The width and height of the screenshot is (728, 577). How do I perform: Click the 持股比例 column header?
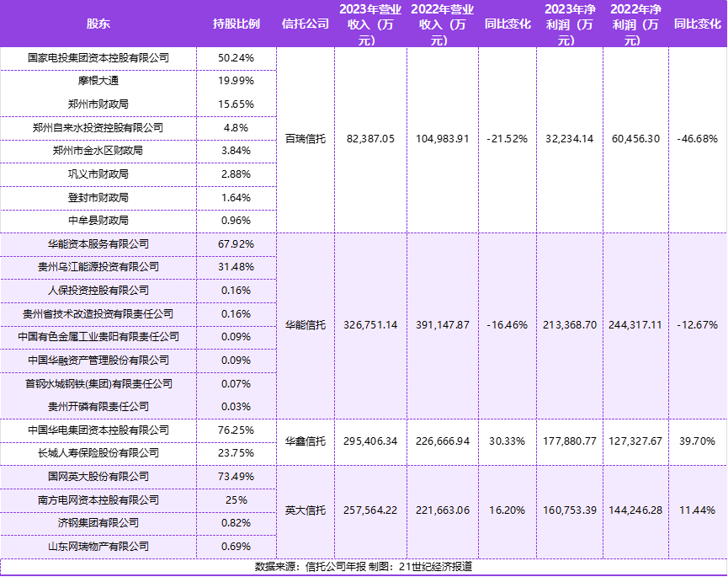[236, 24]
